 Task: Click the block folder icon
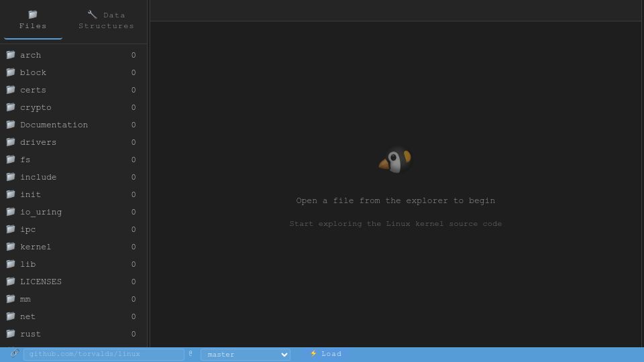pyautogui.click(x=11, y=72)
